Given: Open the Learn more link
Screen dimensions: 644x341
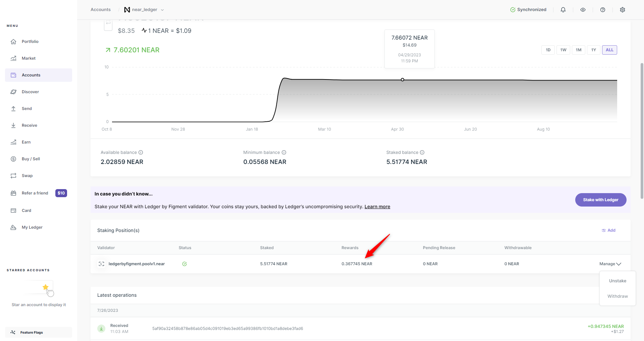Looking at the screenshot, I should click(377, 207).
